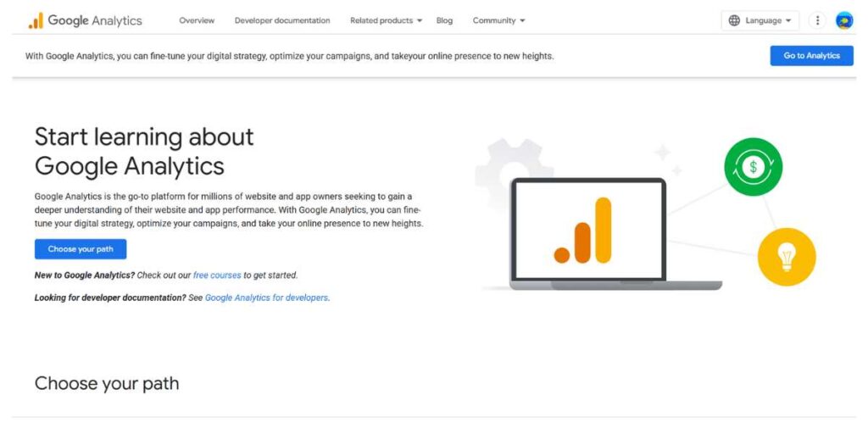This screenshot has height=434, width=868.
Task: Click the banner text 'With Google Analytics, you can fine-tune'
Action: pyautogui.click(x=104, y=56)
